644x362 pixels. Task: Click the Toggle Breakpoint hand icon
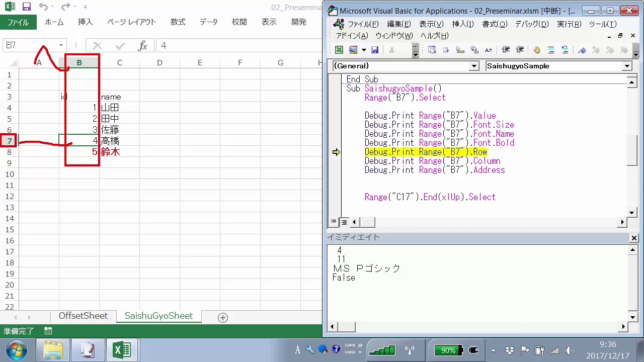point(537,50)
